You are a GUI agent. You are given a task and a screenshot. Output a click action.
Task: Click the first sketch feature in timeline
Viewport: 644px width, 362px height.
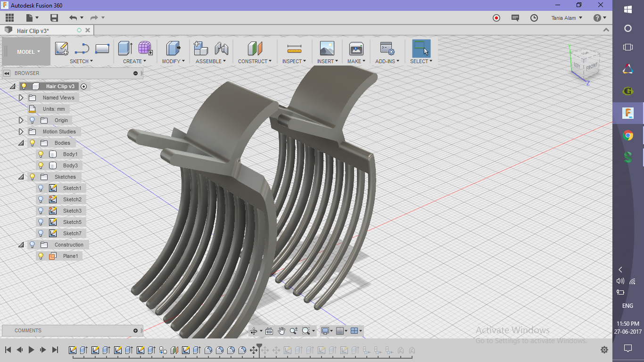(x=73, y=350)
